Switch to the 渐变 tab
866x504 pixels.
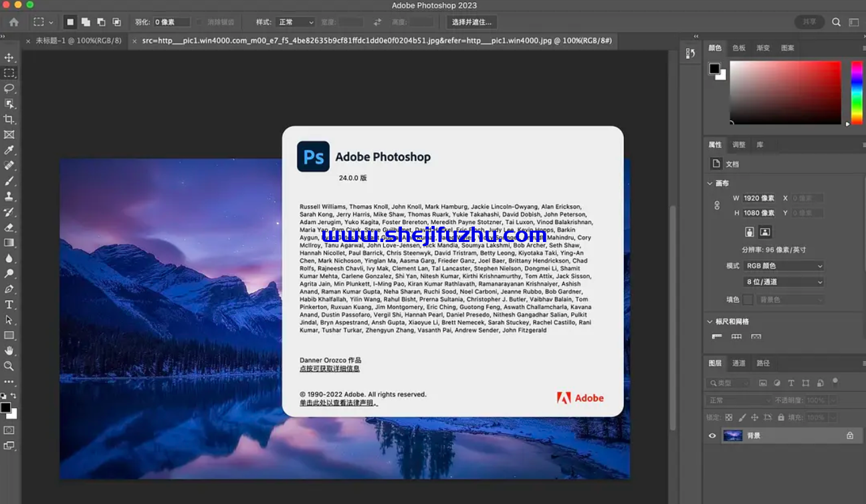[763, 48]
